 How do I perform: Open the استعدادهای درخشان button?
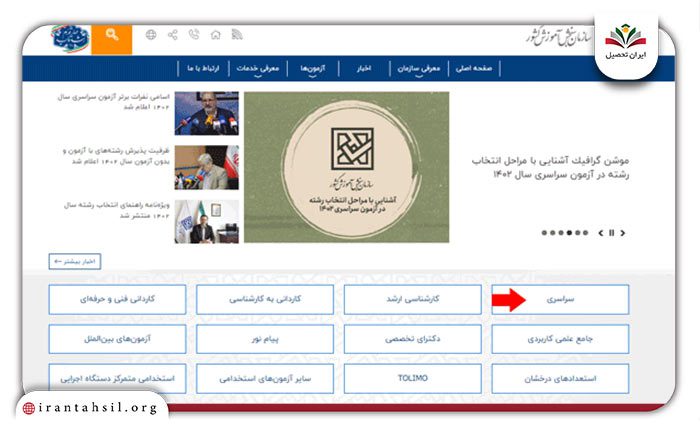click(560, 379)
